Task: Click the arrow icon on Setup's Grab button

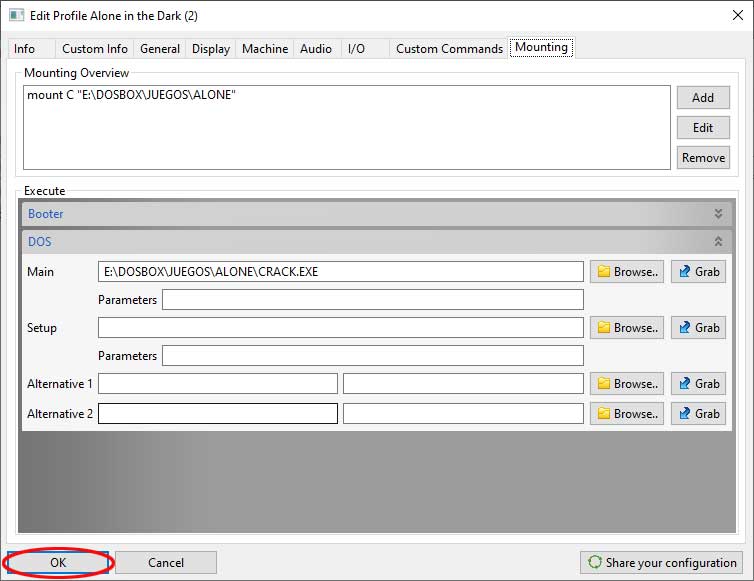Action: [685, 328]
